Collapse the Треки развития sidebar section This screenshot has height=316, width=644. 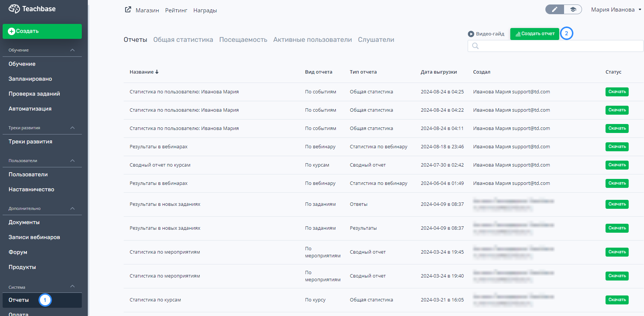[x=72, y=128]
